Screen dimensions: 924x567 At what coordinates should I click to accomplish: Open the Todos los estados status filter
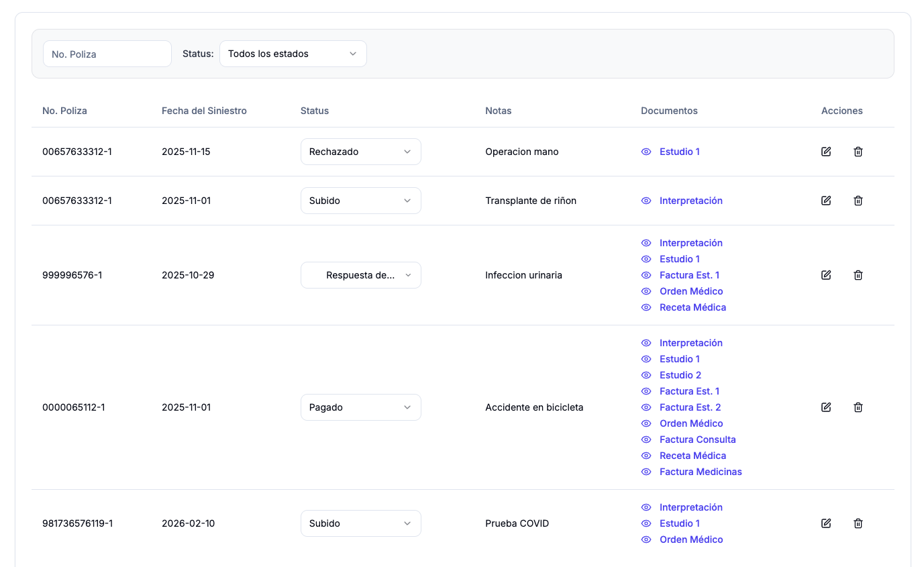293,54
